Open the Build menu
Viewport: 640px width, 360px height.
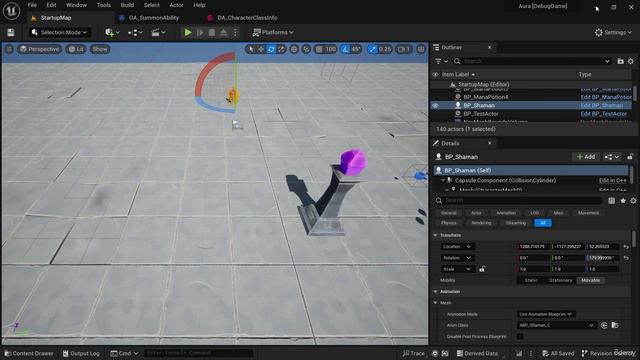127,5
